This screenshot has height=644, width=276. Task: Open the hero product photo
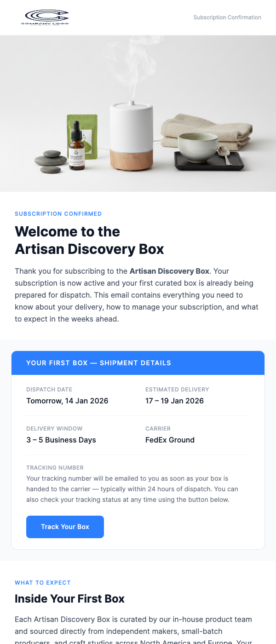[138, 115]
